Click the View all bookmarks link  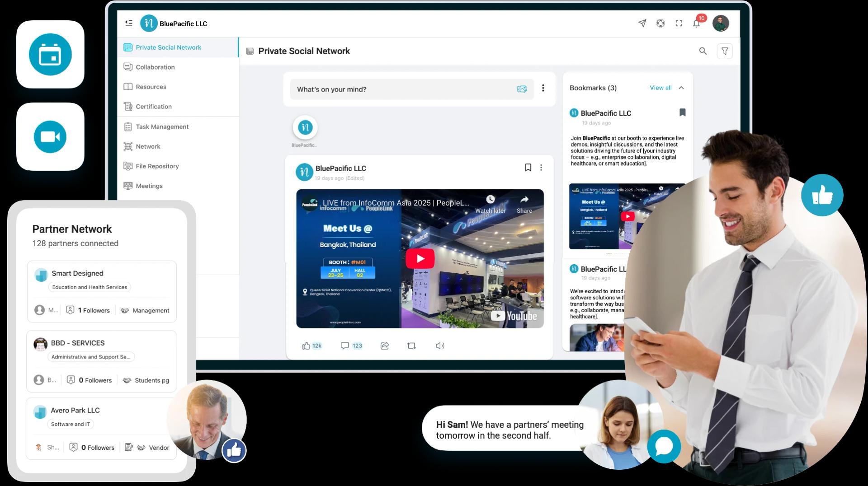[x=661, y=88]
